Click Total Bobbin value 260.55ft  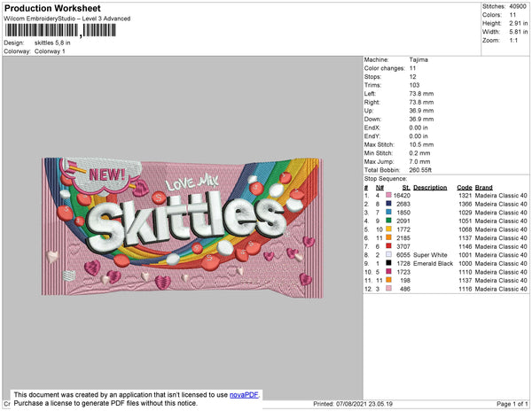[x=420, y=170]
